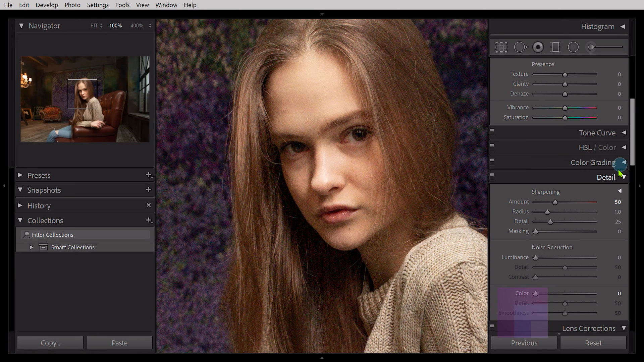
Task: Expand the Presets panel
Action: pos(20,175)
